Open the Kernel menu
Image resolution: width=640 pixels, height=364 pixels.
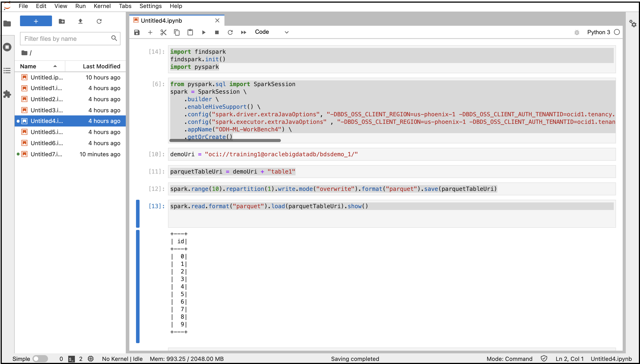(x=102, y=6)
